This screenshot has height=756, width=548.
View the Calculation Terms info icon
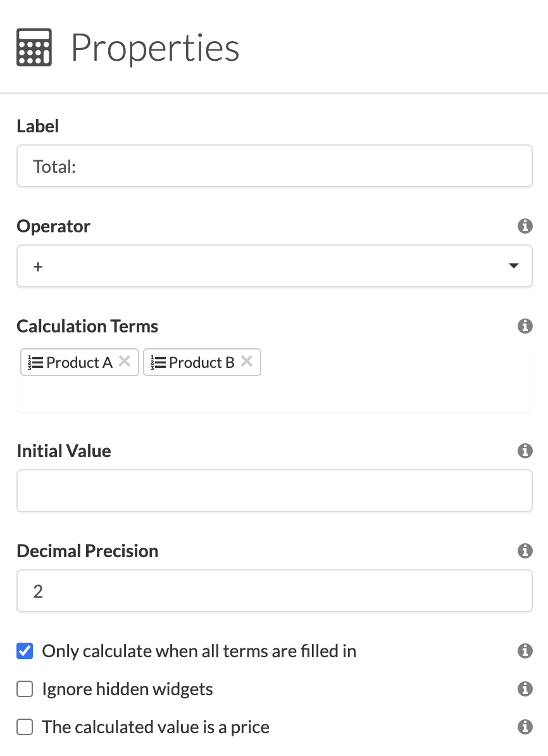click(x=525, y=326)
